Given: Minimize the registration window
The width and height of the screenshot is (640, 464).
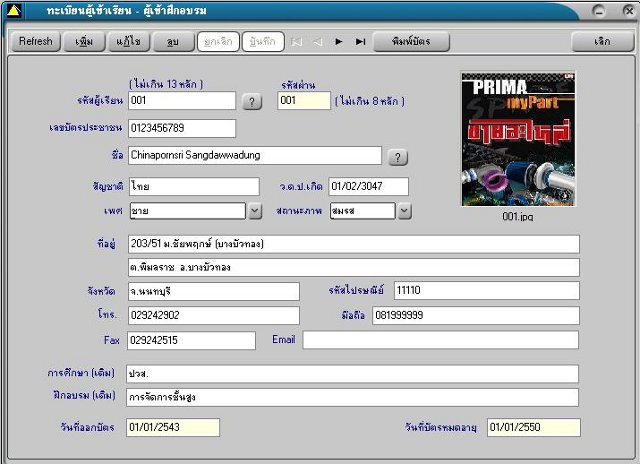Looking at the screenshot, I should click(x=599, y=11).
